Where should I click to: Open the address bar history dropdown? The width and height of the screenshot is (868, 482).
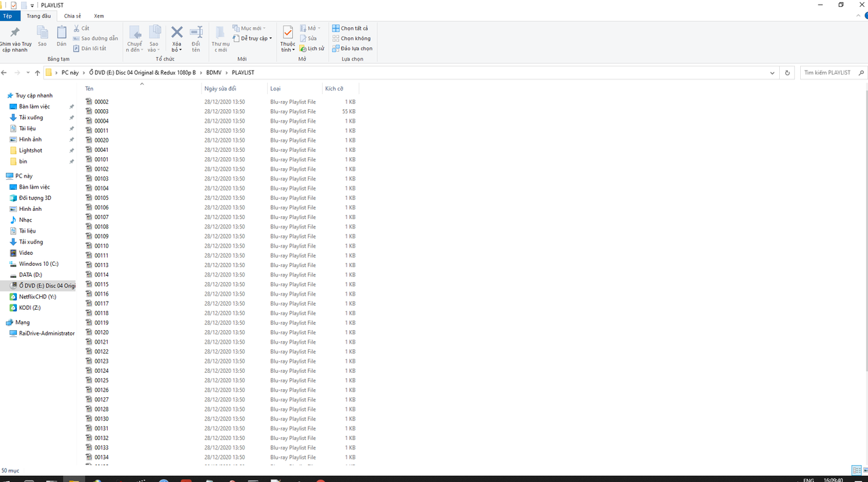tap(772, 73)
